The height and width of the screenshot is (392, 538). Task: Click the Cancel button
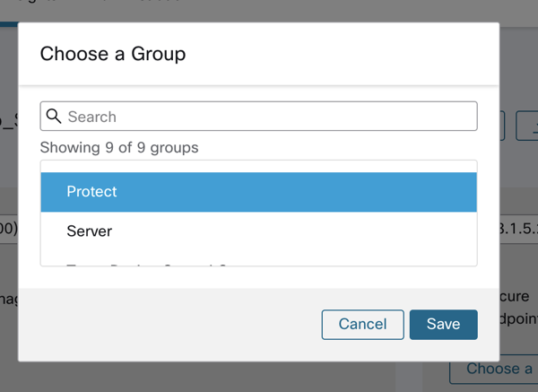pos(362,325)
